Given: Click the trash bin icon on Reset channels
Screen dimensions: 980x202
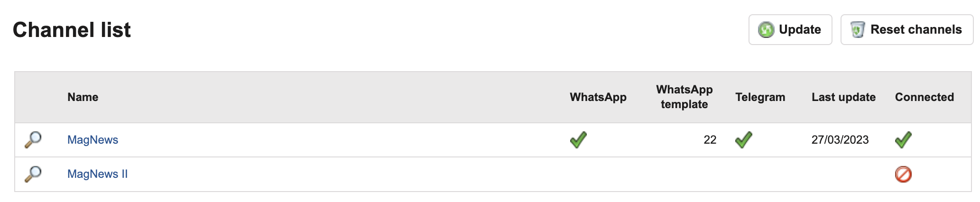Looking at the screenshot, I should (x=857, y=30).
